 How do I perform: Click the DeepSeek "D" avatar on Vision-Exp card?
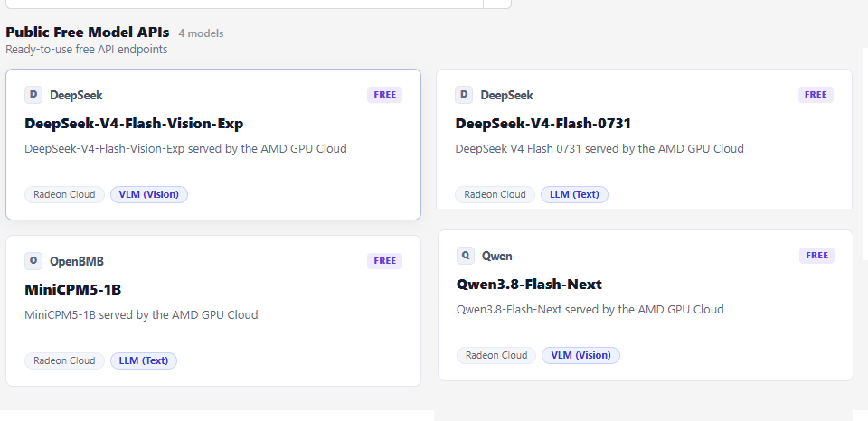click(x=33, y=95)
